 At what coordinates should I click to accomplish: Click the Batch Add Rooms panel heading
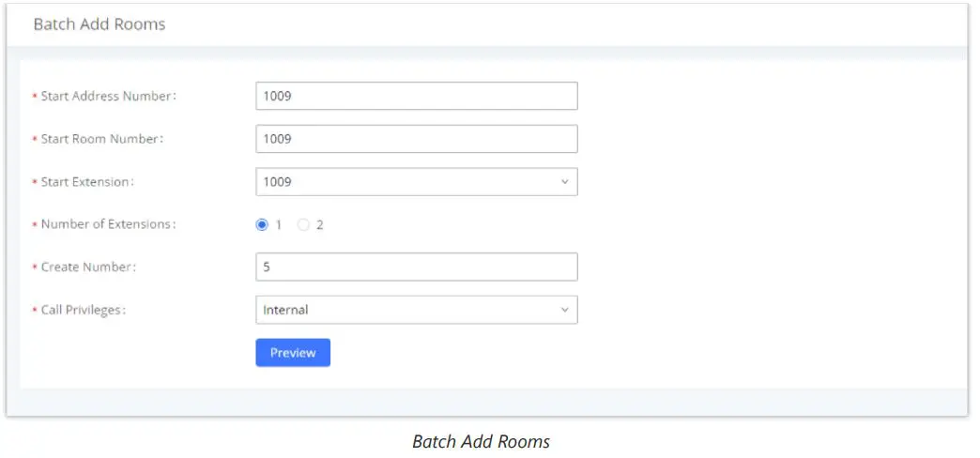coord(100,24)
